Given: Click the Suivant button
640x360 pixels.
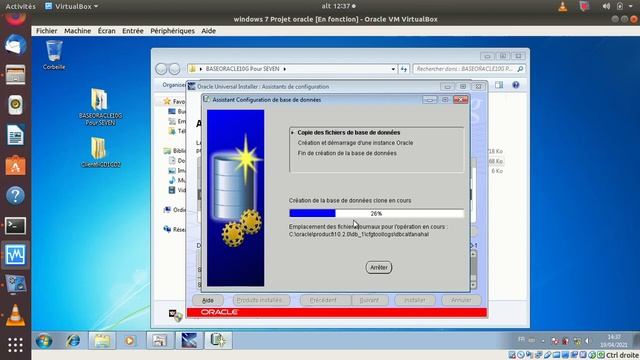Looking at the screenshot, I should click(x=369, y=300).
